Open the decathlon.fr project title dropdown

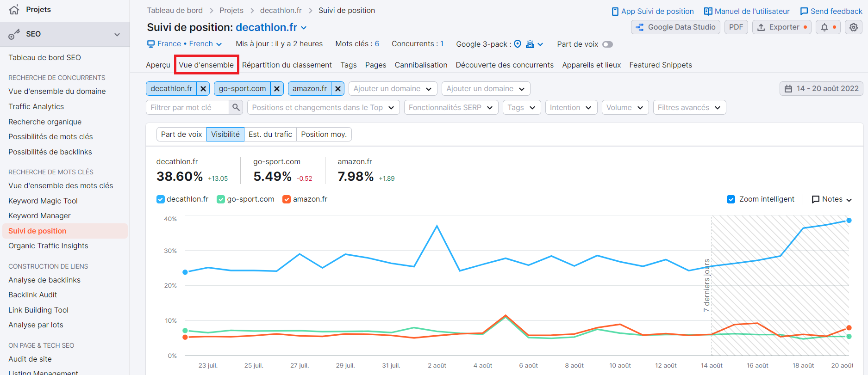click(304, 28)
